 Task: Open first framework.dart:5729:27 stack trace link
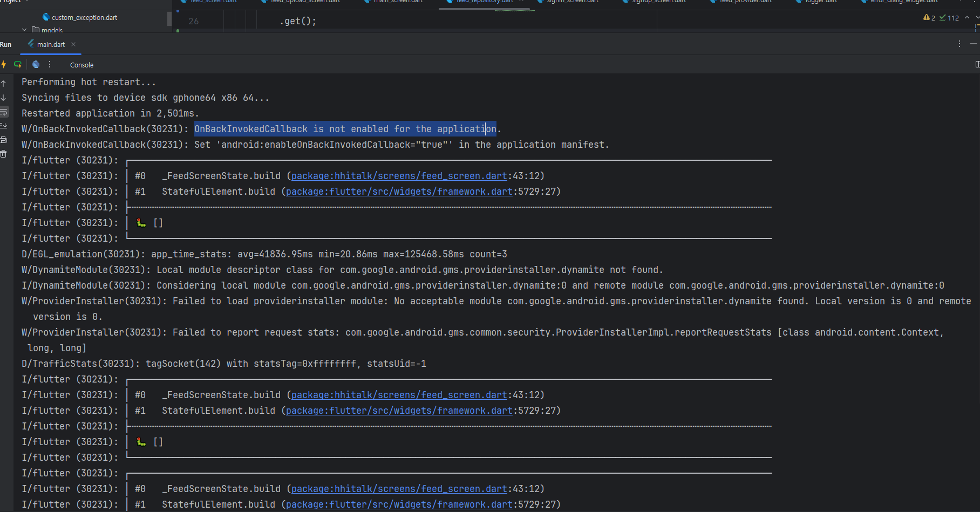pos(399,192)
